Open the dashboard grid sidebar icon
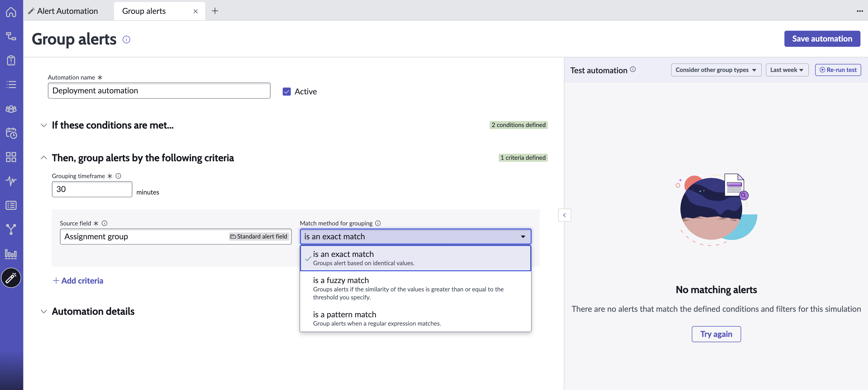This screenshot has width=868, height=390. tap(11, 157)
